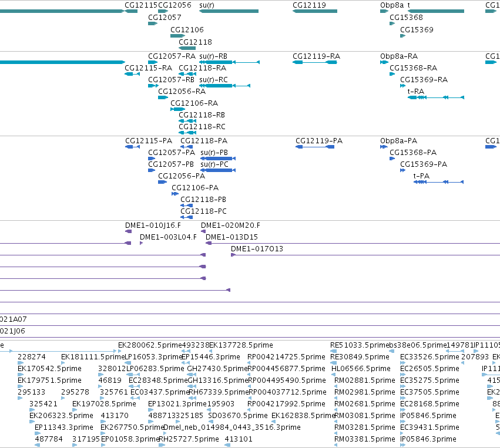Click the CG12119-PA protein glyph

315,147
